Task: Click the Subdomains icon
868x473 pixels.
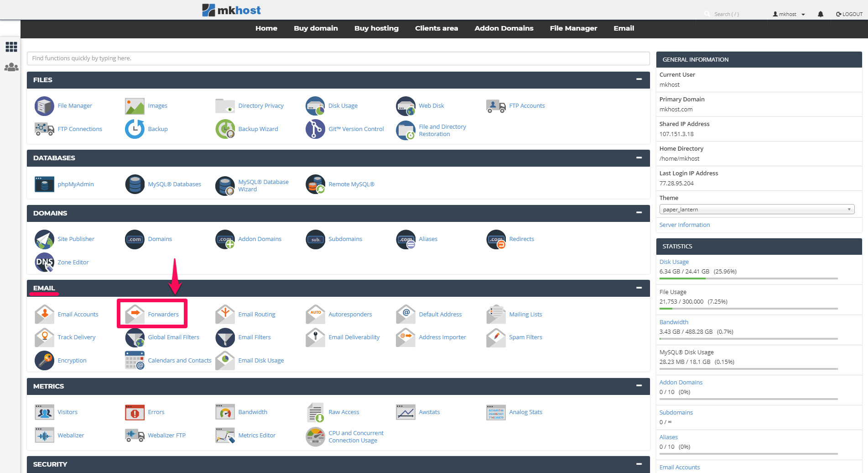Action: point(315,239)
